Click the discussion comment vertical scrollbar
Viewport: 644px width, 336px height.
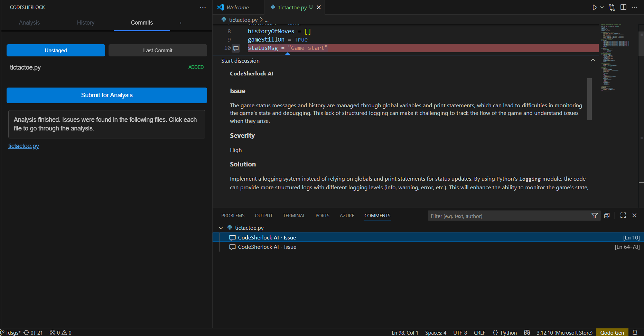589,99
